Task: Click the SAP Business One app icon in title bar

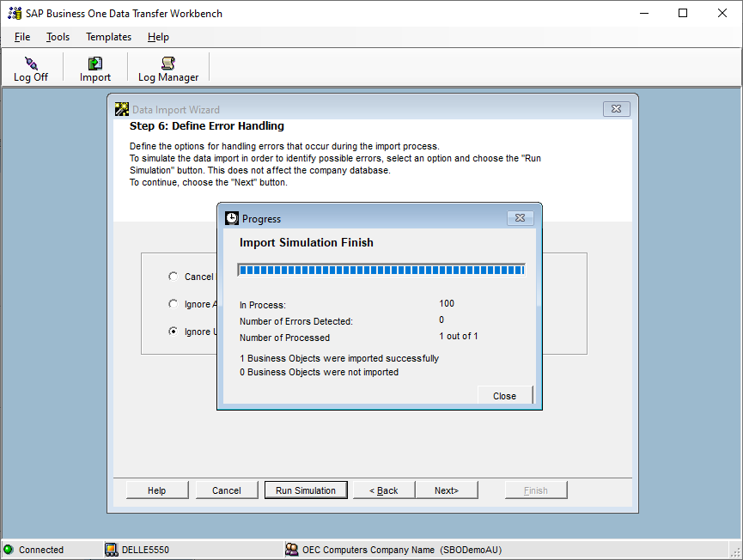Action: (x=15, y=13)
